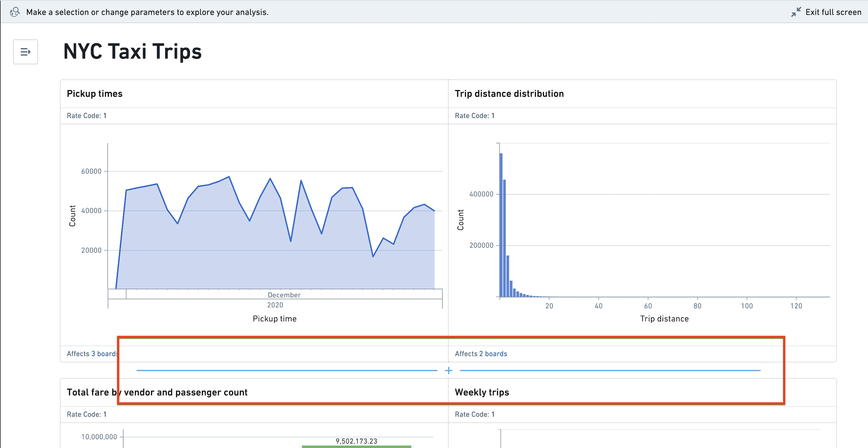Click the 2020 year label on pickup axis
This screenshot has height=448, width=868.
click(x=275, y=305)
